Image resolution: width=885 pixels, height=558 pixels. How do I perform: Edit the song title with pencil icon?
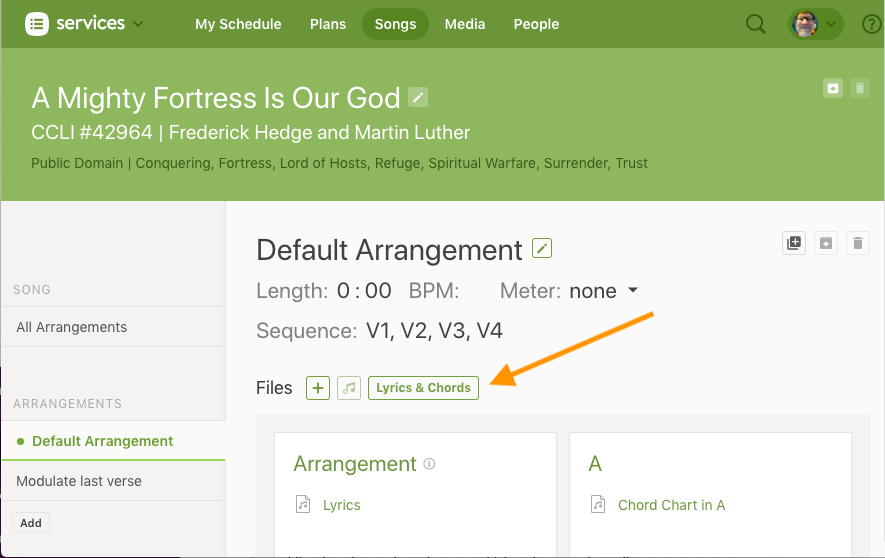pyautogui.click(x=419, y=97)
